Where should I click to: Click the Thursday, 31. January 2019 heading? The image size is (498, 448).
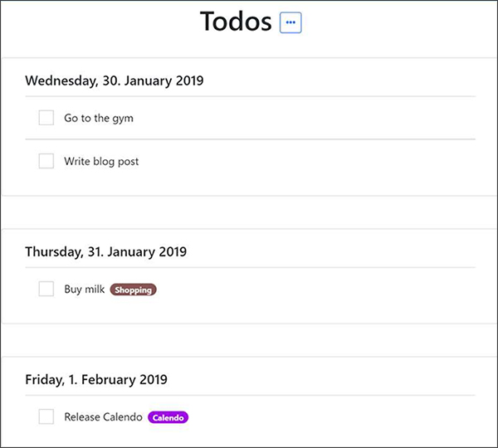coord(105,251)
